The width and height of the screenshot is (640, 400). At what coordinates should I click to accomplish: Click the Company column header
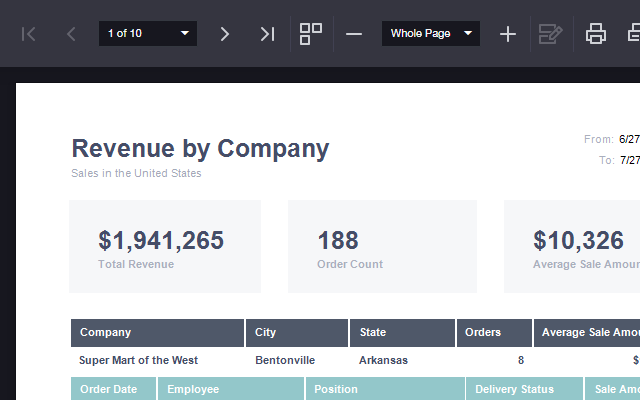[x=157, y=333]
